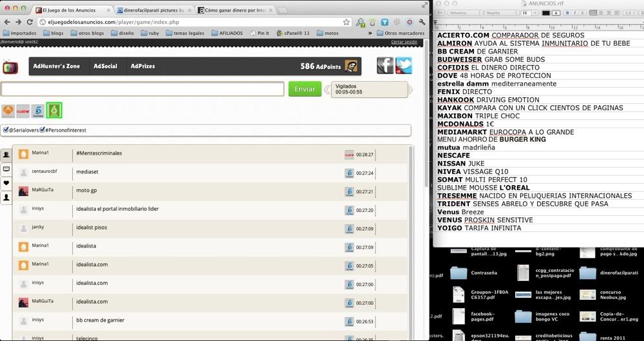Open the AdSocial menu item
The image size is (644, 341).
point(105,66)
